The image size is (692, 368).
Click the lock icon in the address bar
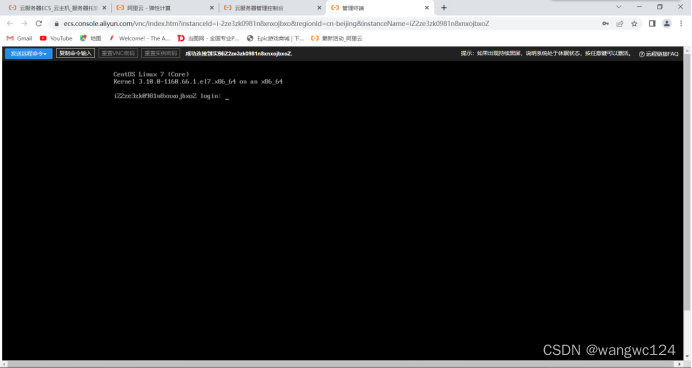coord(56,24)
